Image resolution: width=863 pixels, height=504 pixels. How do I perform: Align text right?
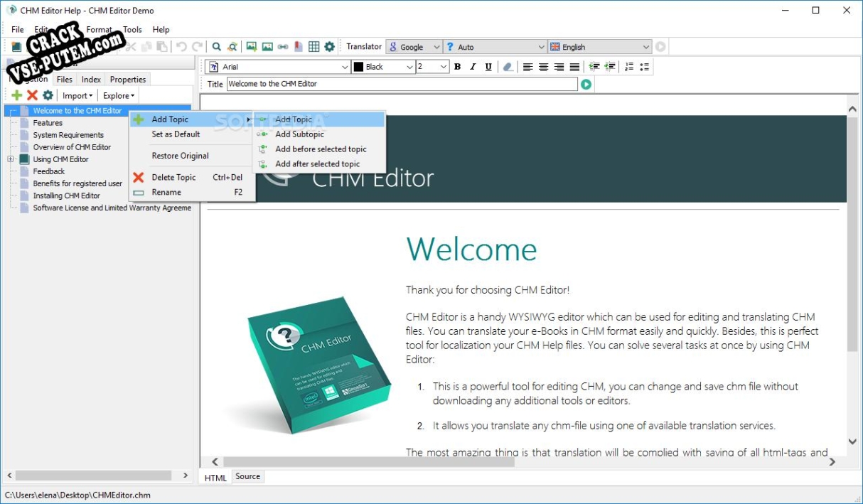pos(559,67)
